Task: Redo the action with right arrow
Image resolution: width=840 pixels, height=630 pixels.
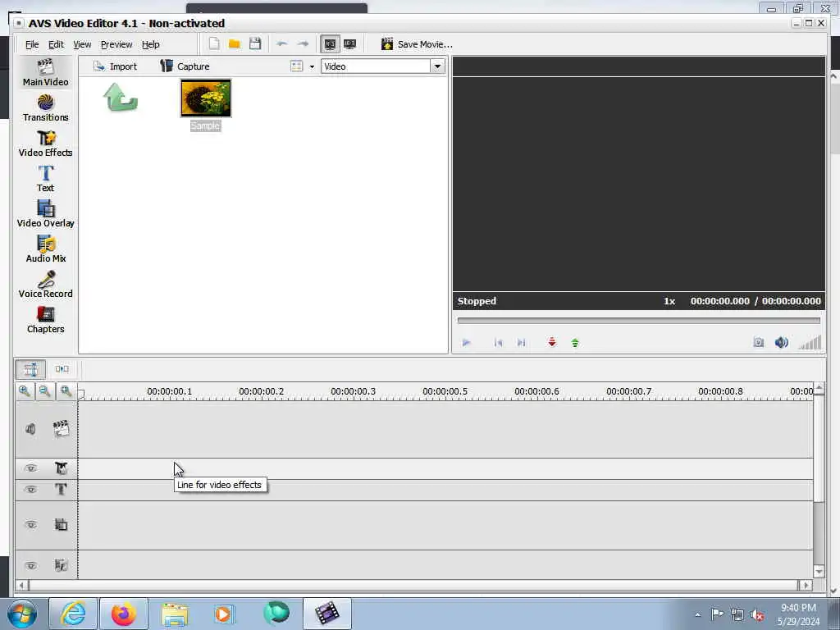Action: [x=303, y=44]
